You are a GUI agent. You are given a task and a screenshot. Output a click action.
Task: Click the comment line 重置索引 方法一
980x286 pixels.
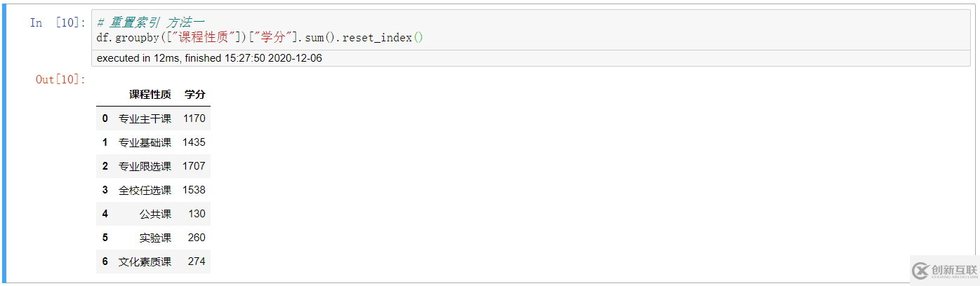[150, 22]
